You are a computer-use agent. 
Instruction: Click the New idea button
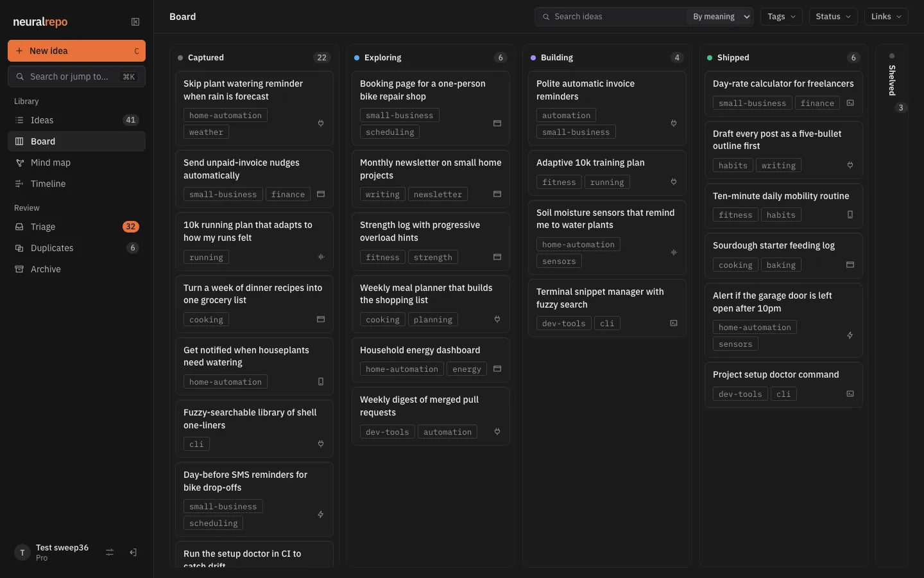tap(76, 51)
